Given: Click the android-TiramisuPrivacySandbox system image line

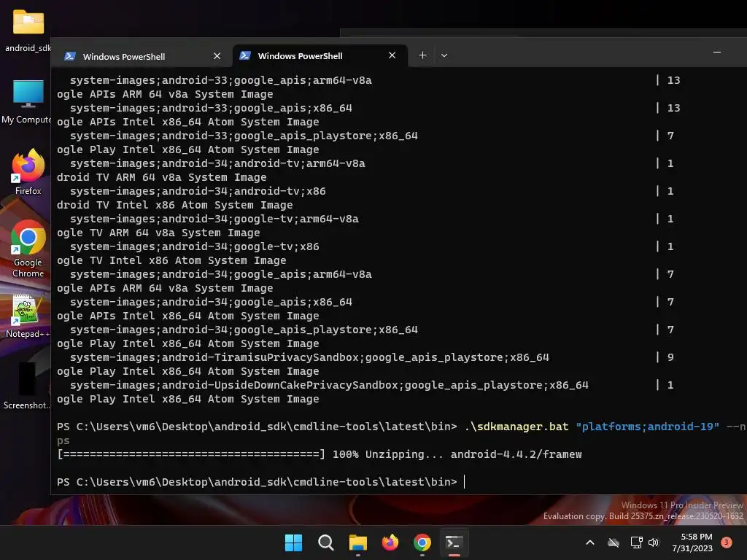Looking at the screenshot, I should pyautogui.click(x=309, y=357).
